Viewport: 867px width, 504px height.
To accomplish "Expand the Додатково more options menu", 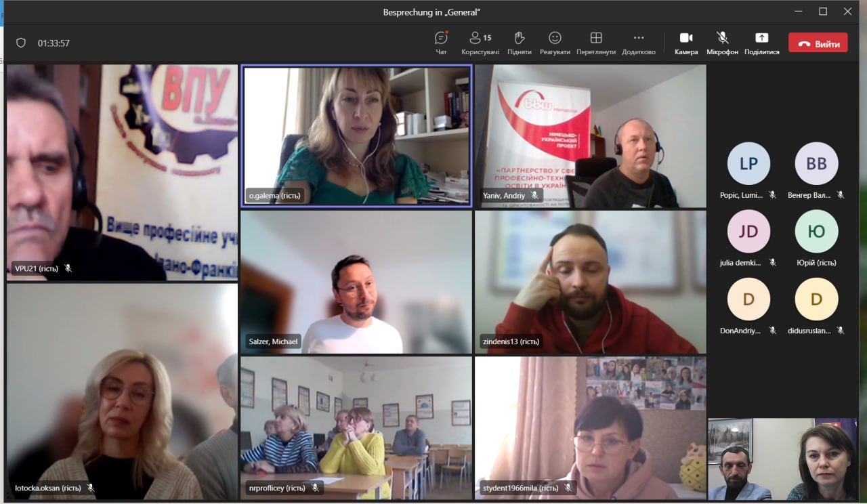I will pos(639,42).
